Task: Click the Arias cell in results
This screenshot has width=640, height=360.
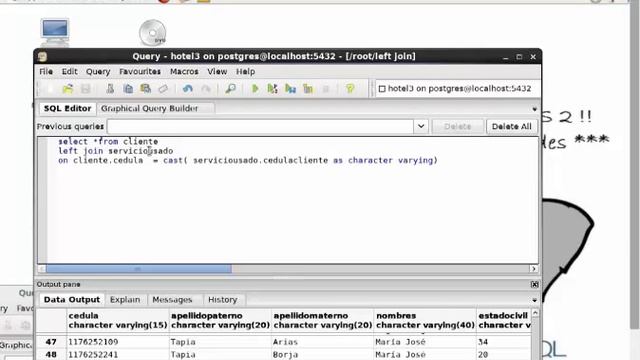Action: coord(322,342)
